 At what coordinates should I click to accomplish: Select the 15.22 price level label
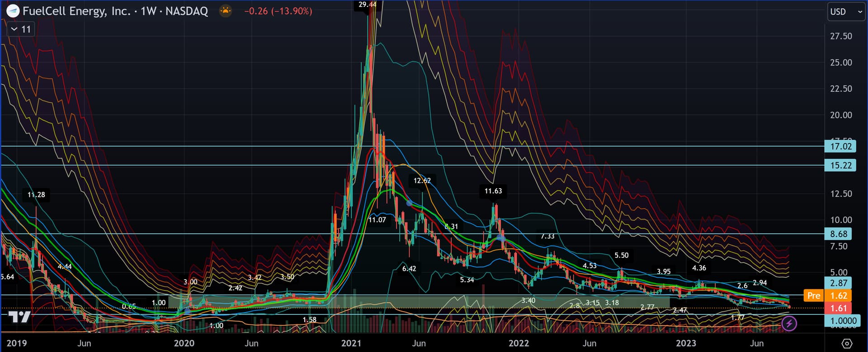tap(840, 165)
